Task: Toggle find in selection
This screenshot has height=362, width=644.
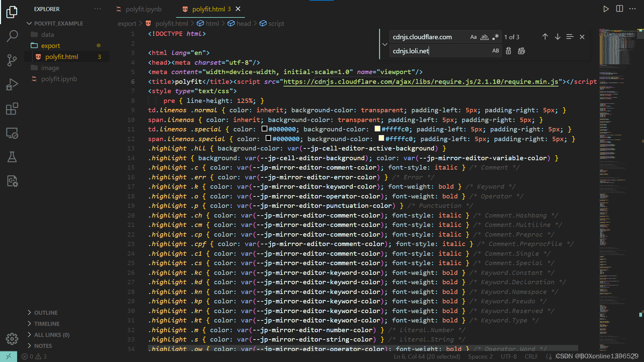Action: pos(570,37)
